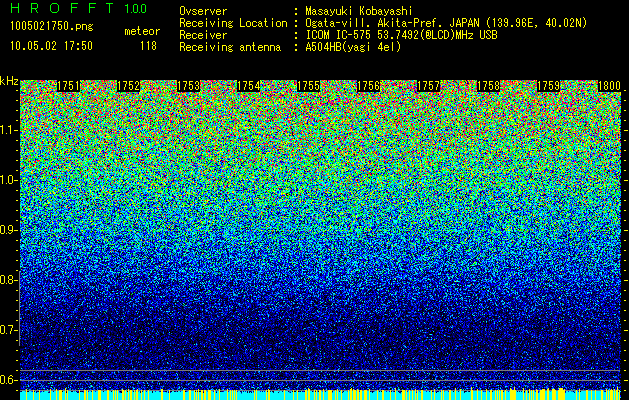This screenshot has height=400, width=629.
Task: Click the 1754 time marker
Action: point(249,86)
